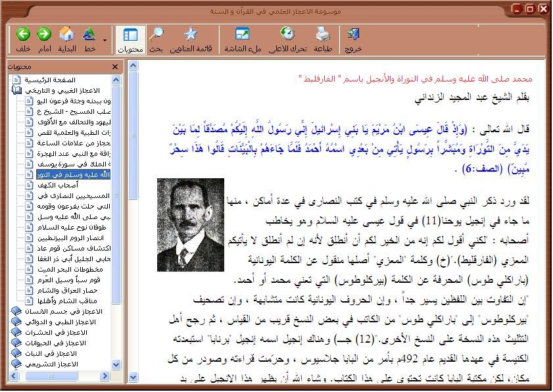Click page icon beside أصحاب الكهف
553x392 pixels.
[30, 185]
